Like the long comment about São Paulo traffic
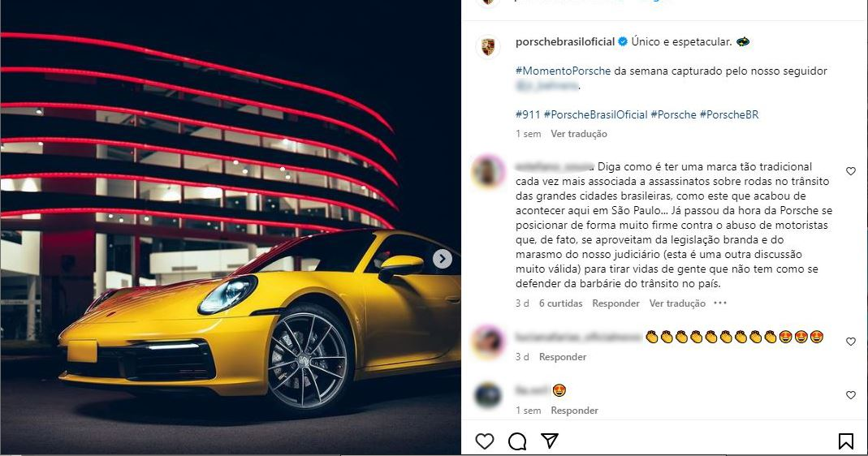This screenshot has width=868, height=456. [x=851, y=171]
